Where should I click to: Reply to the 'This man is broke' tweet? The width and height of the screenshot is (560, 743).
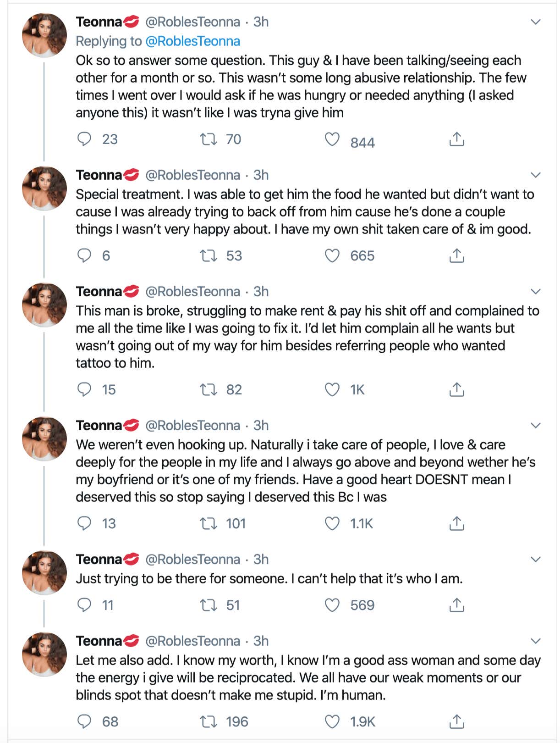(84, 389)
